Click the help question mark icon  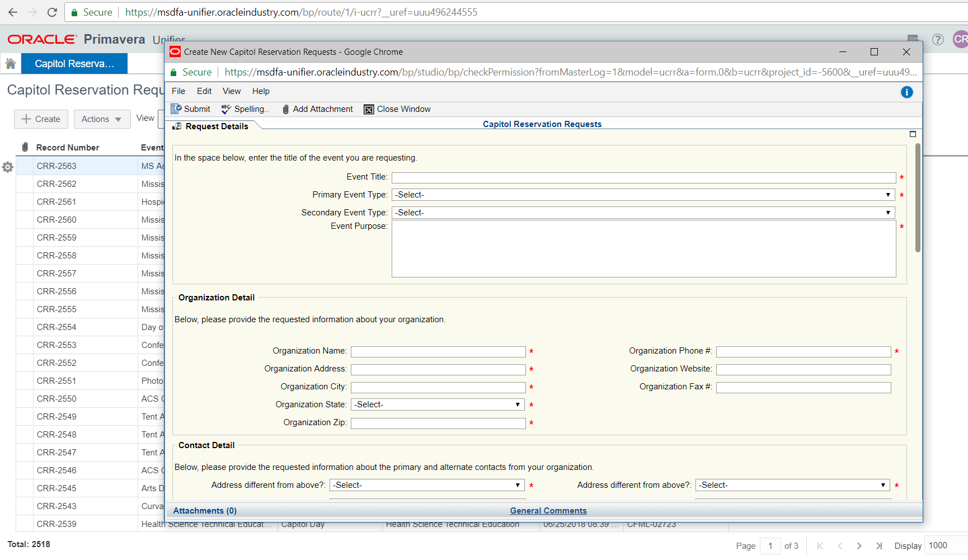coord(938,39)
